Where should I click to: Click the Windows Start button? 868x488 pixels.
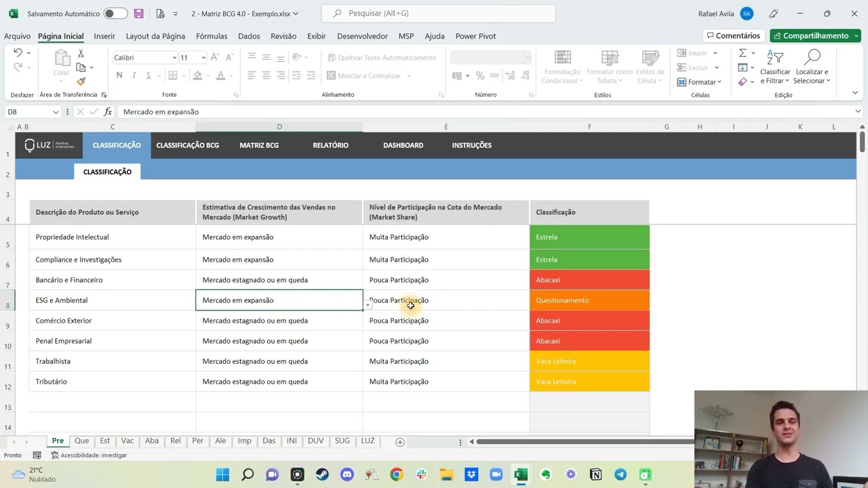pyautogui.click(x=222, y=474)
